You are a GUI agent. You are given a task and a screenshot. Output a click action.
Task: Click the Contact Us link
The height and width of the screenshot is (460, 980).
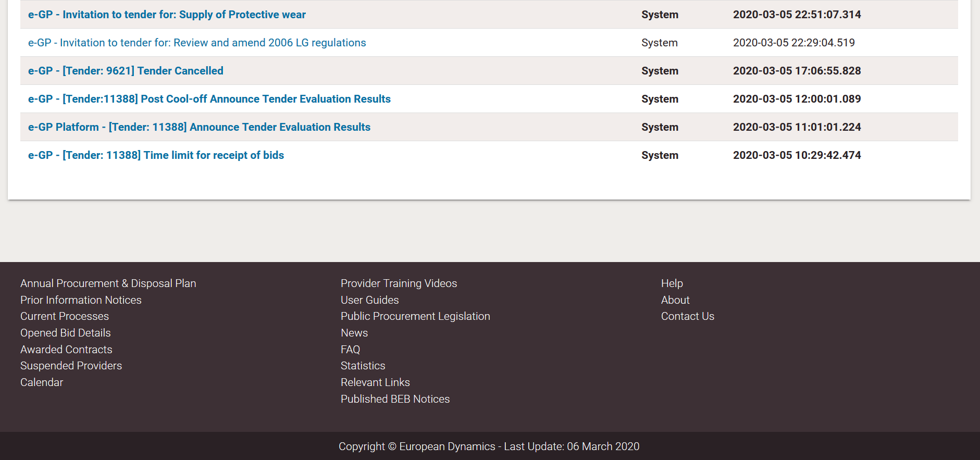(687, 316)
